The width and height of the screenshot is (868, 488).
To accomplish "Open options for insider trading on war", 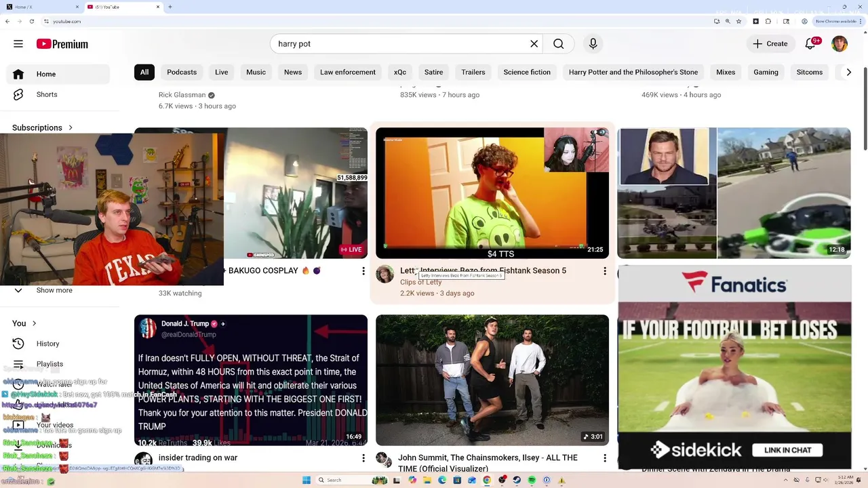I will (x=363, y=458).
